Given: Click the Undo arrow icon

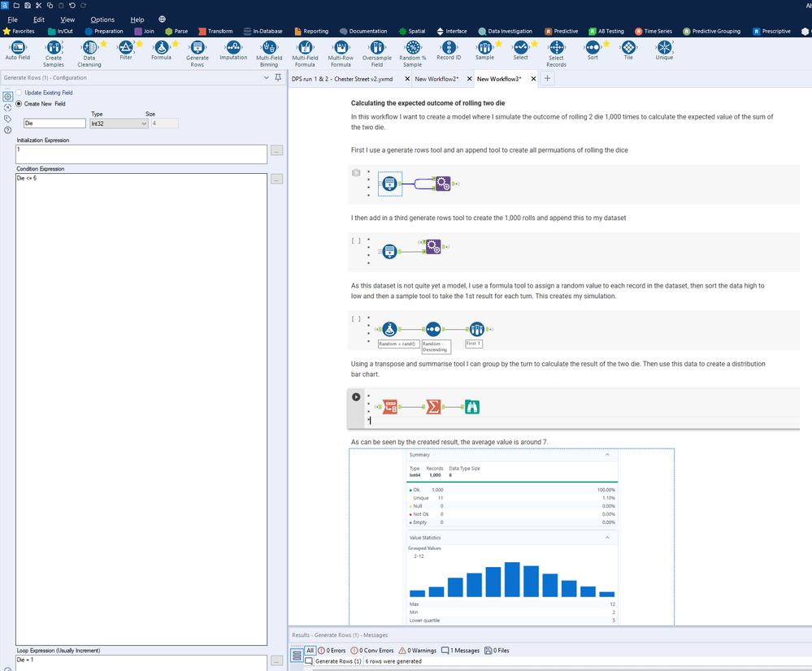Looking at the screenshot, I should point(72,5).
